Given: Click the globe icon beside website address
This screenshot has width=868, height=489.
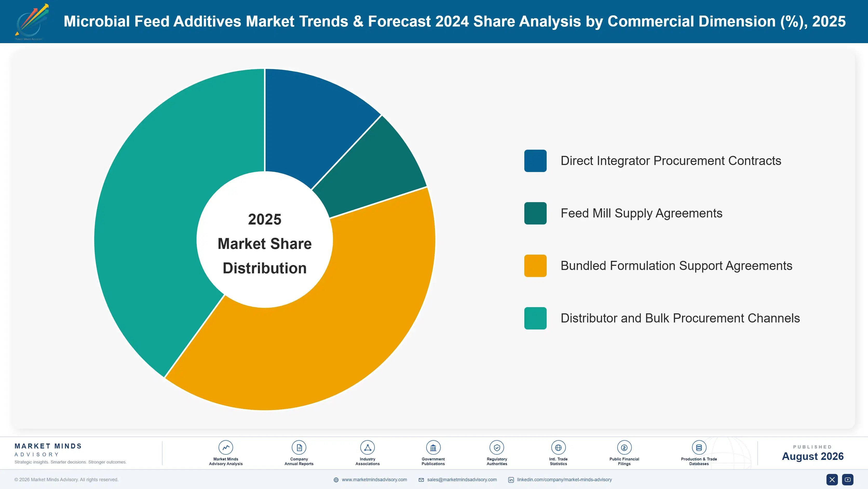Looking at the screenshot, I should 336,480.
